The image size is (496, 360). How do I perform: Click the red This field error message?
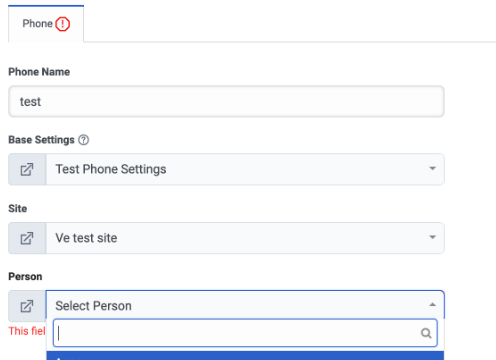coord(27,331)
